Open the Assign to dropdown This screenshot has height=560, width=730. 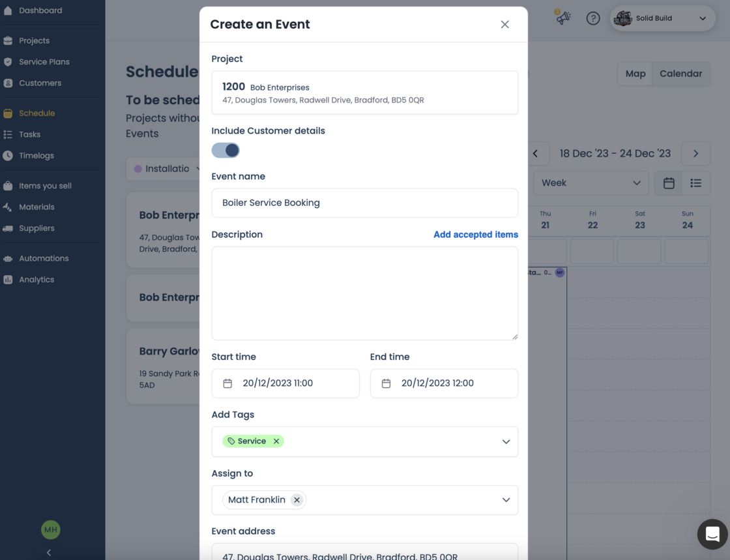506,500
